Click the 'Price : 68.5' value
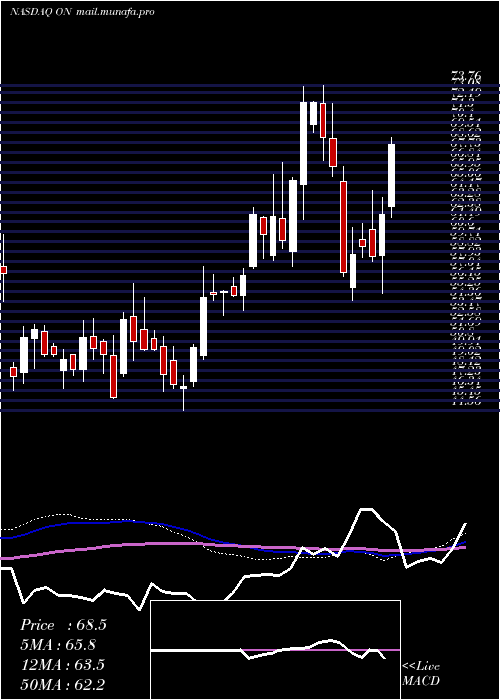 pyautogui.click(x=63, y=625)
